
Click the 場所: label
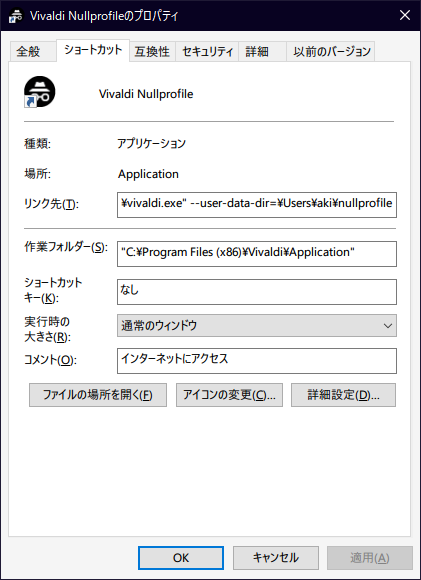pos(37,174)
